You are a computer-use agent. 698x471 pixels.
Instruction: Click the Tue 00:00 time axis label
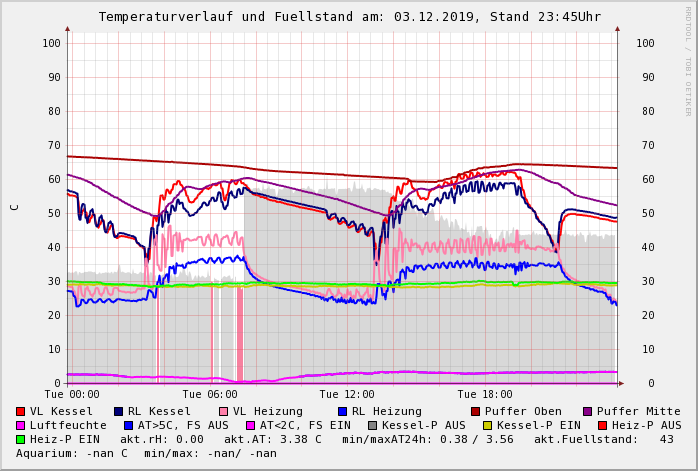(72, 394)
